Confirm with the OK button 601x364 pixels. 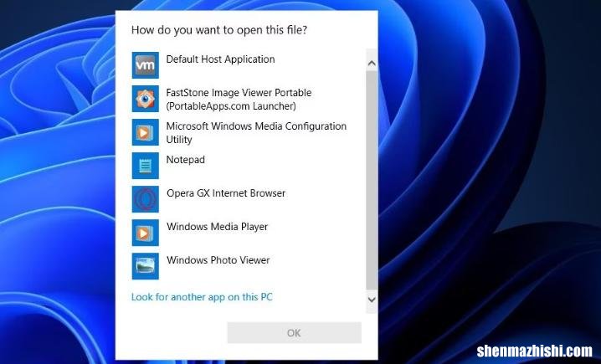[295, 333]
